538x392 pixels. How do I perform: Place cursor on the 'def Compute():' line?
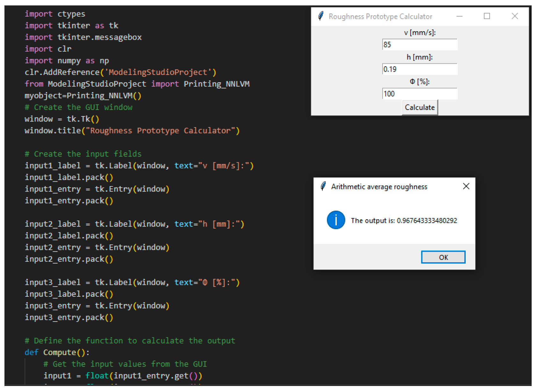pyautogui.click(x=57, y=352)
